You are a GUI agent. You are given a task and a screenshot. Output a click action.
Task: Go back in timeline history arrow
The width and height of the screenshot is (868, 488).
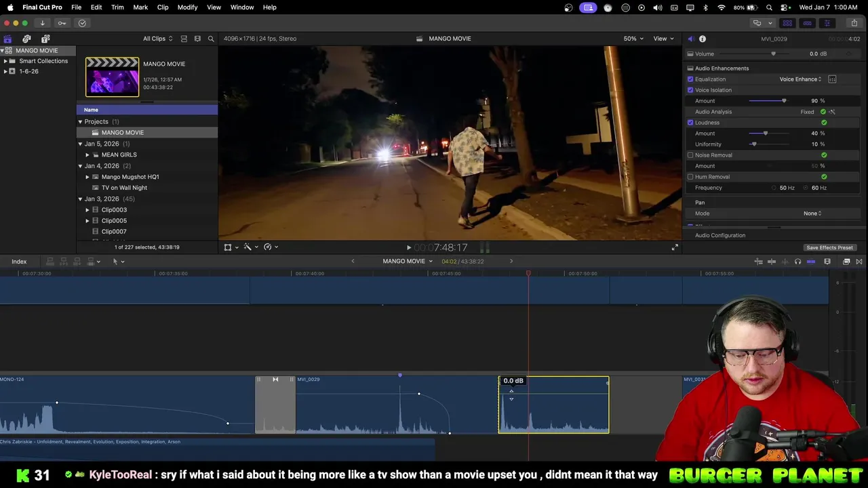(x=353, y=262)
